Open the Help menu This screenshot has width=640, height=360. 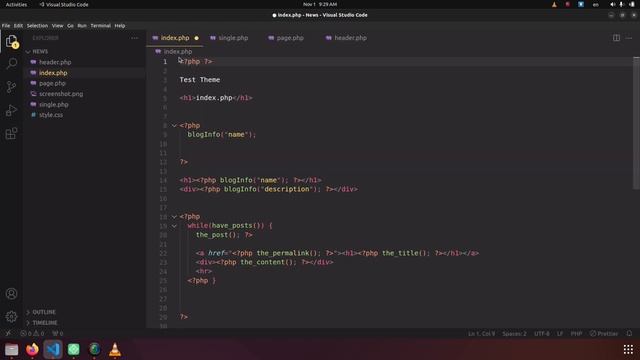tap(120, 26)
